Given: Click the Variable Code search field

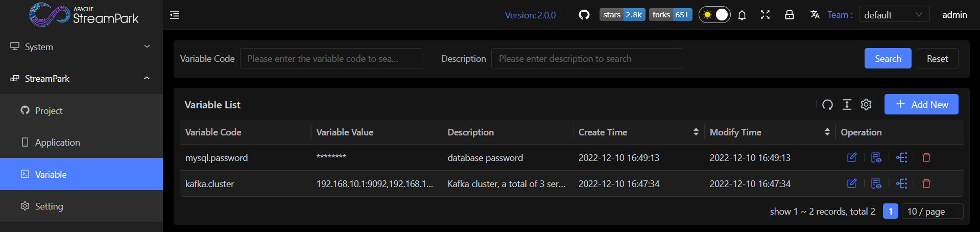Looking at the screenshot, I should click(x=330, y=59).
